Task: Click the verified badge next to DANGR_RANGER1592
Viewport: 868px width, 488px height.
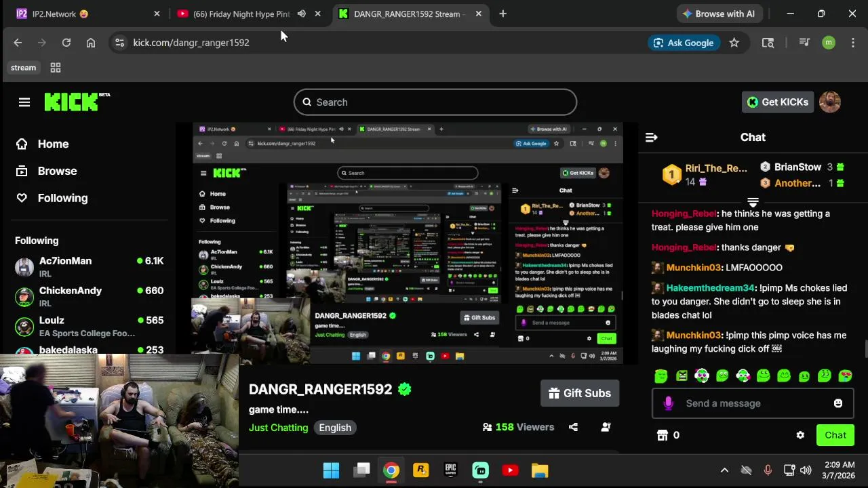Action: (405, 389)
